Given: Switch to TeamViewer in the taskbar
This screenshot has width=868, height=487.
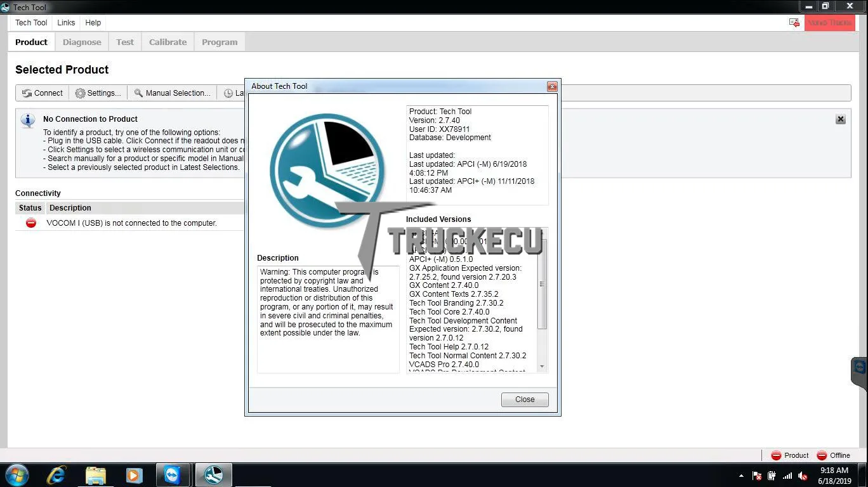Looking at the screenshot, I should coord(172,474).
